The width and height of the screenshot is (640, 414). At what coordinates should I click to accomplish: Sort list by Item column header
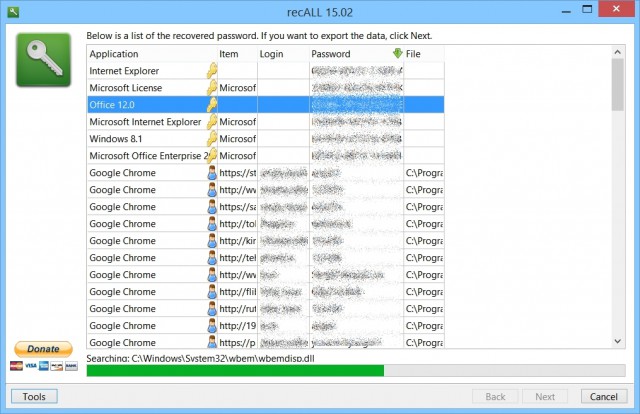pos(238,54)
